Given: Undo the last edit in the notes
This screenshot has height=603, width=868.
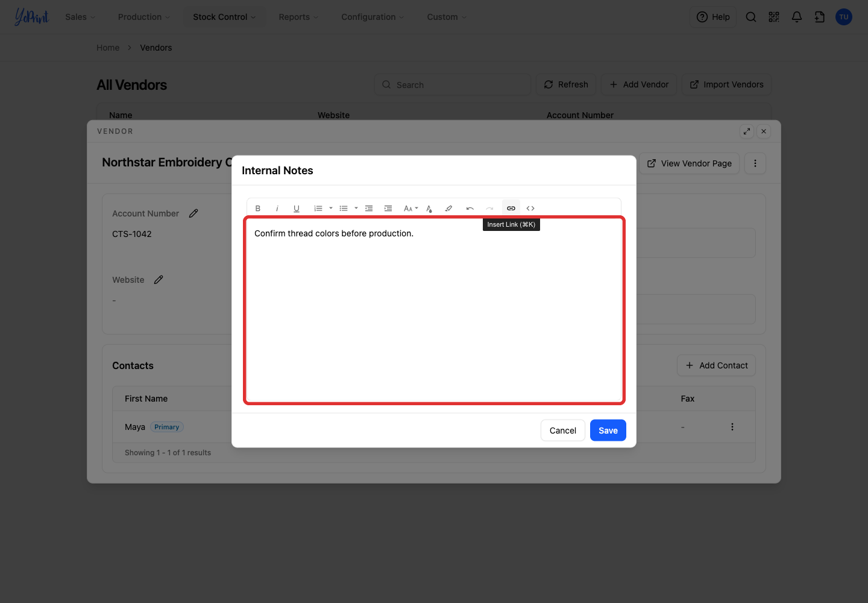Looking at the screenshot, I should [x=470, y=208].
